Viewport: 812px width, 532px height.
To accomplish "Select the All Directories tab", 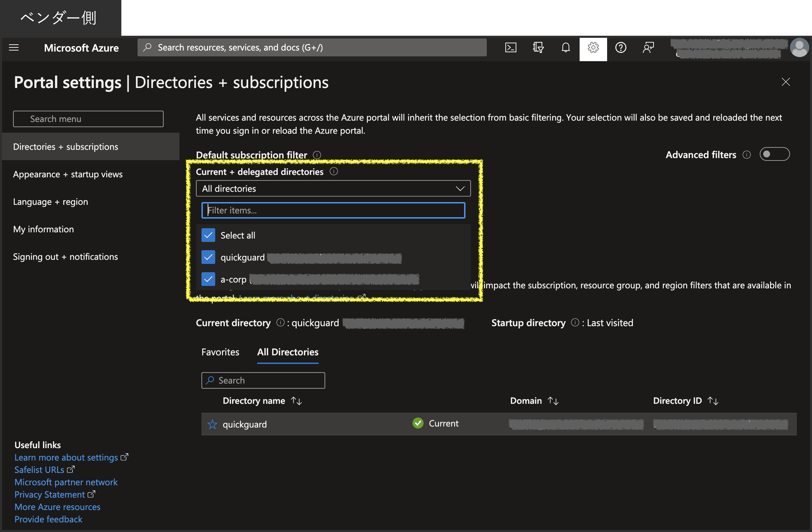I will 288,352.
